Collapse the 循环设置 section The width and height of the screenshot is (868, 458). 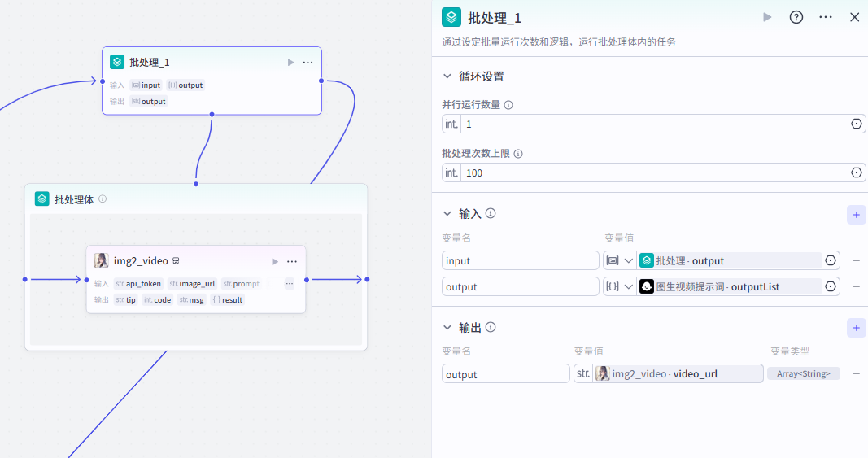[x=447, y=76]
